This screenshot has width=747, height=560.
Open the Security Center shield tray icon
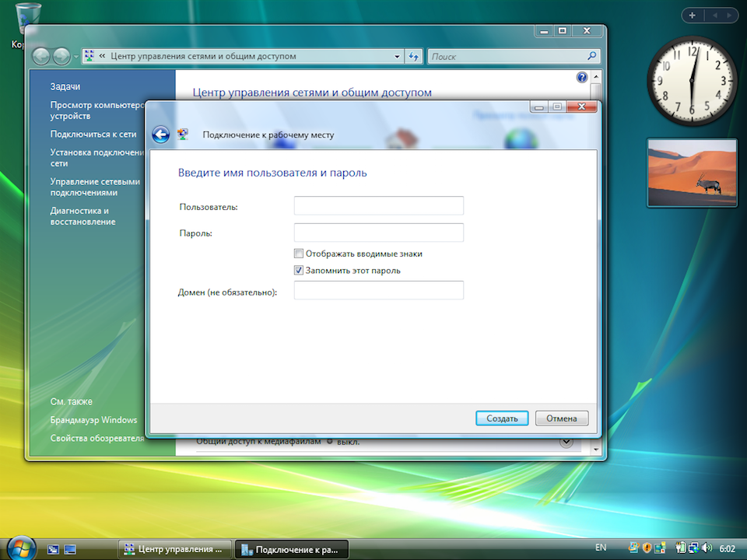(647, 548)
